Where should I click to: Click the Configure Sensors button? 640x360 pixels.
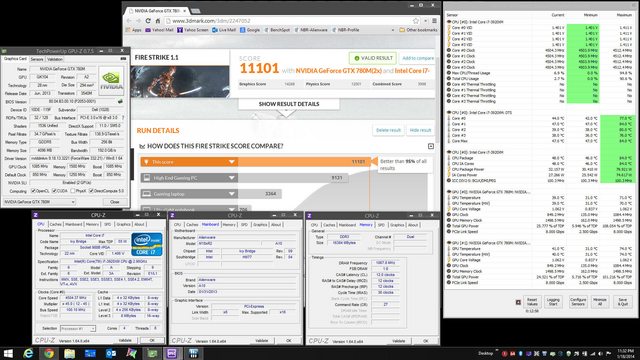[578, 302]
